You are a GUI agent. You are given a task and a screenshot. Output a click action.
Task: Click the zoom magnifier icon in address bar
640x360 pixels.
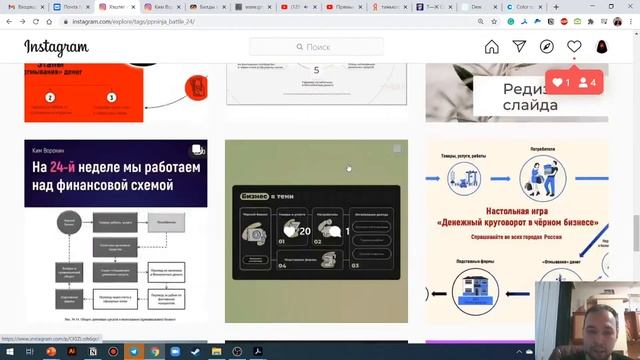coord(481,22)
